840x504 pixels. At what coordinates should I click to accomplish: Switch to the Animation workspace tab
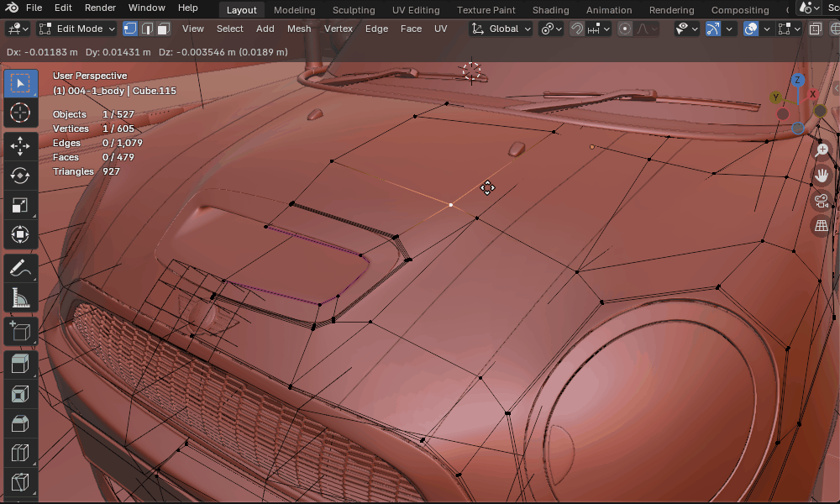pos(609,10)
